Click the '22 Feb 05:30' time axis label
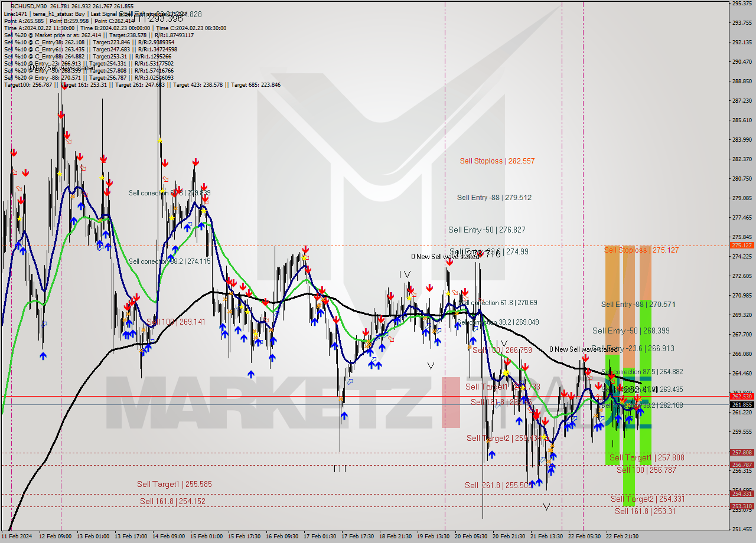Viewport: 756px width, 543px height. (584, 537)
